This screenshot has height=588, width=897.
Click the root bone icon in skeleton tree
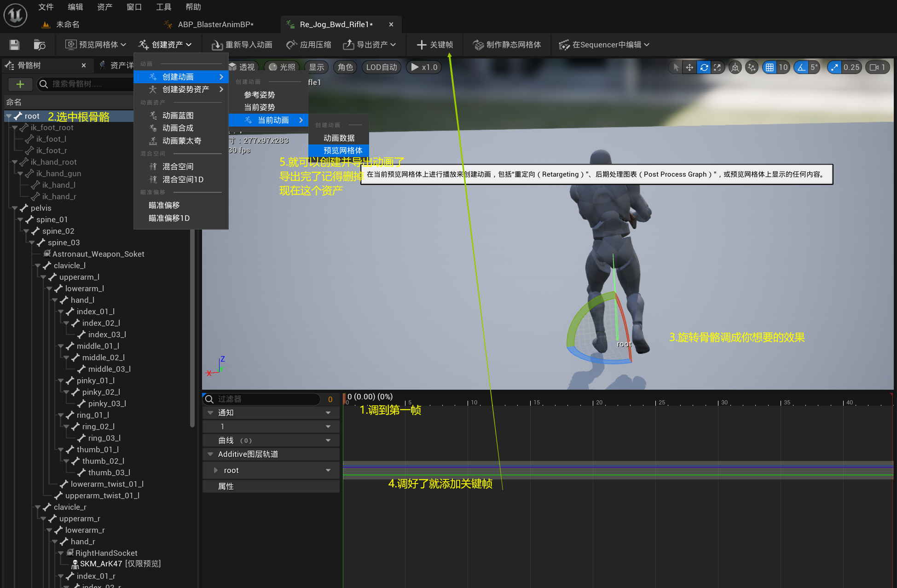[18, 116]
